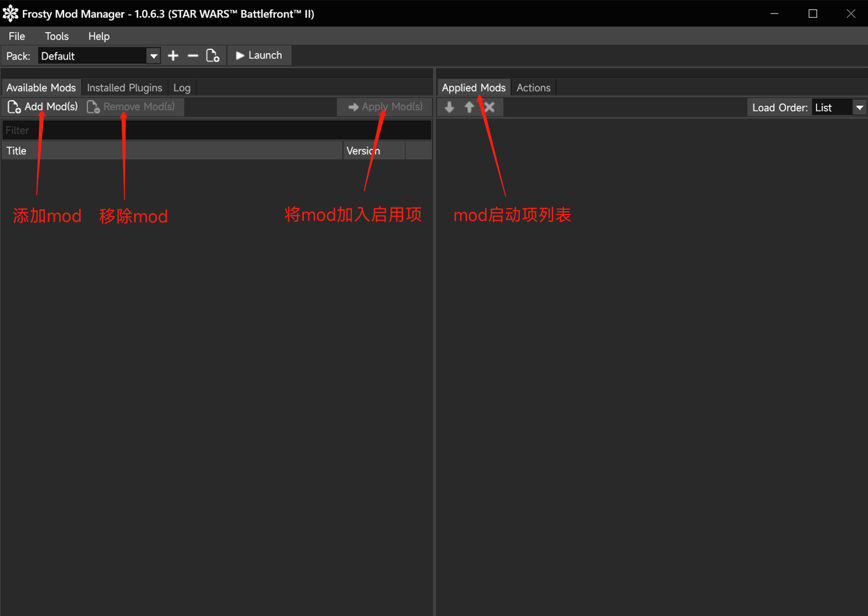
Task: Click the plus icon to add pack
Action: 173,56
